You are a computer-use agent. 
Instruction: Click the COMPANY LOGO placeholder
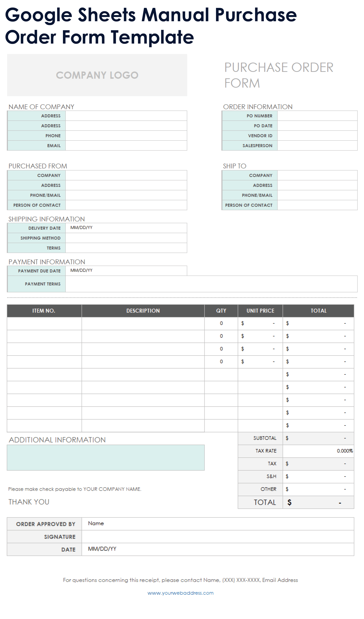[x=97, y=75]
